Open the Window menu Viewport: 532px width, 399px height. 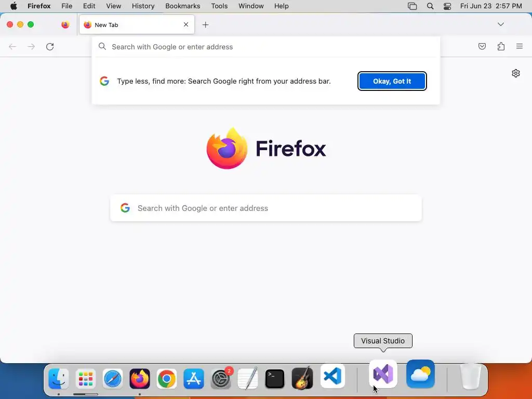click(251, 6)
